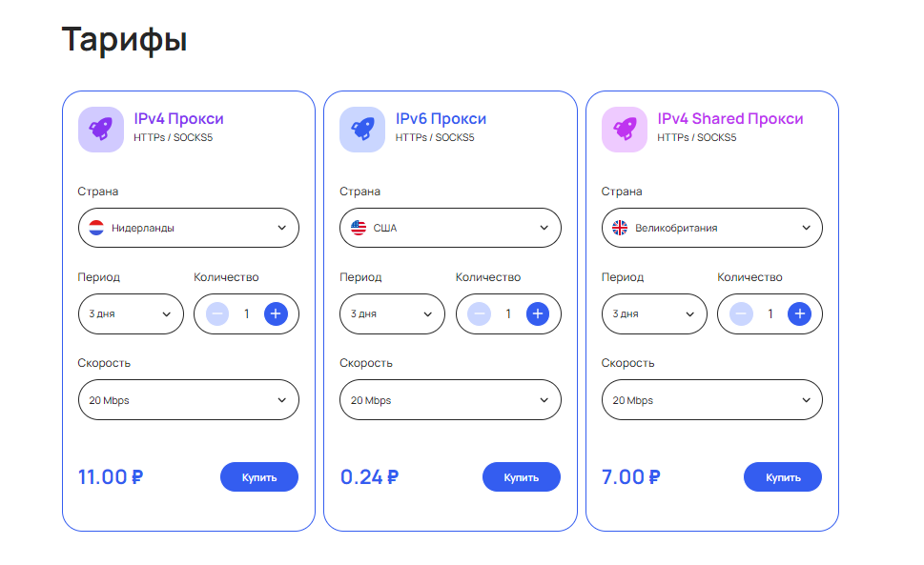The width and height of the screenshot is (924, 565).
Task: Increase IPv6 proxy quantity with plus
Action: [538, 313]
